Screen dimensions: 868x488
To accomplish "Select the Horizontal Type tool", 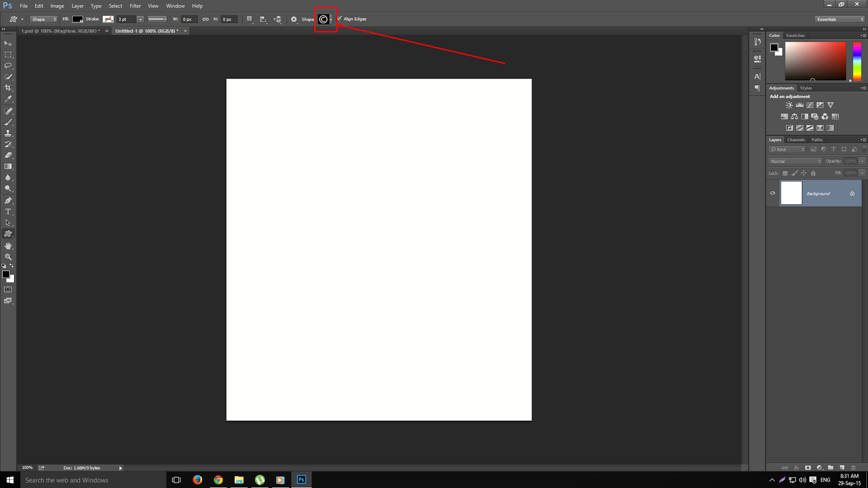I will point(8,211).
